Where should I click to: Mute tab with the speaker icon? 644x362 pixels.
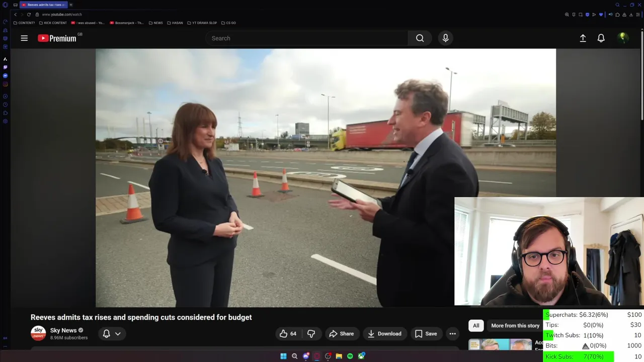pos(611,15)
